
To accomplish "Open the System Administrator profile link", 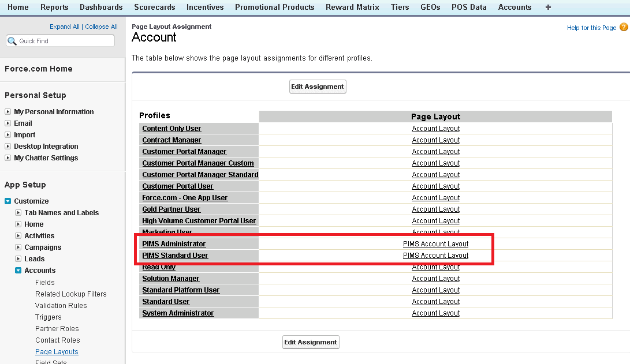I will coord(178,313).
